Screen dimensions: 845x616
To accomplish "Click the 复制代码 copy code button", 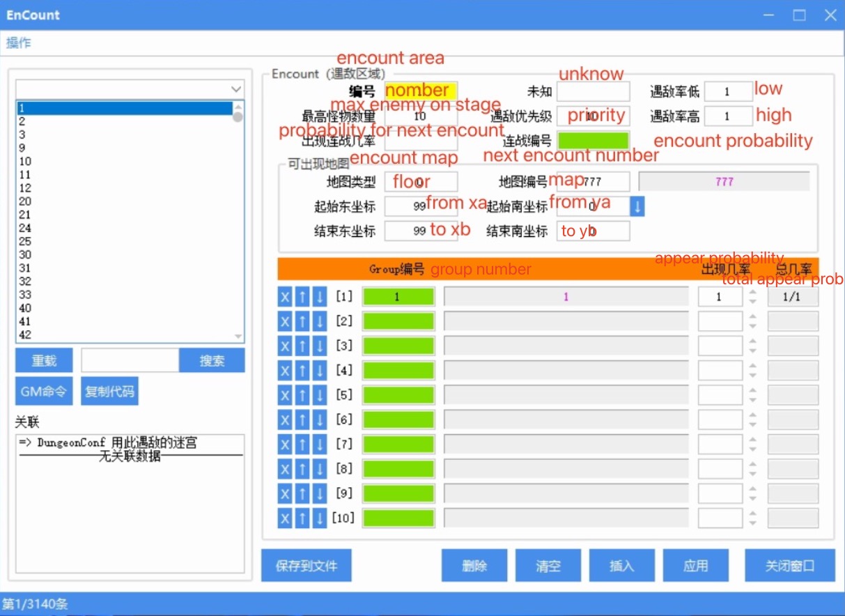I will point(109,391).
